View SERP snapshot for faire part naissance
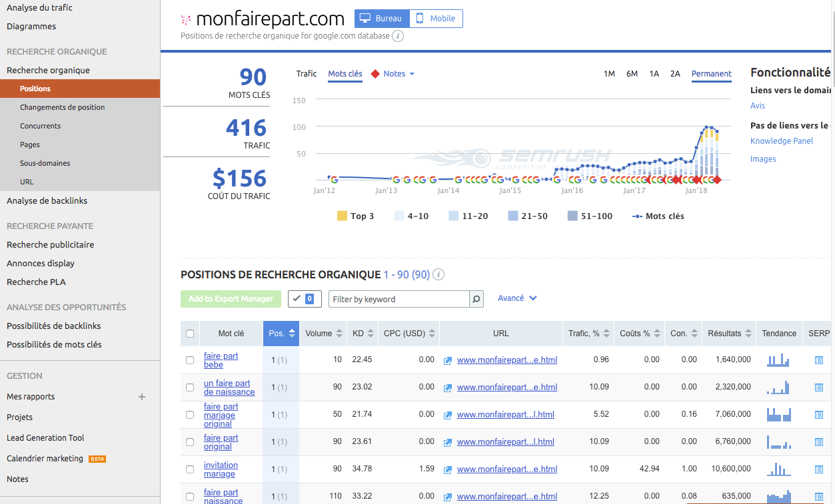 coord(819,497)
